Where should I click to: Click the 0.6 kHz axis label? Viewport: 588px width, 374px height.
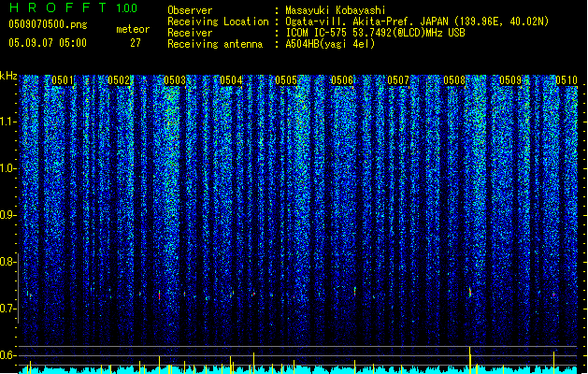coord(7,355)
